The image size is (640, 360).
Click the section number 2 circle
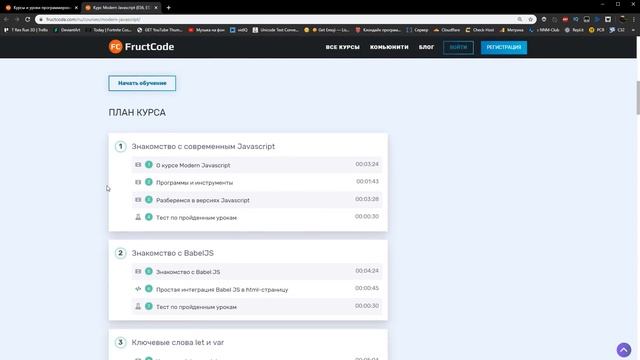[x=120, y=253]
